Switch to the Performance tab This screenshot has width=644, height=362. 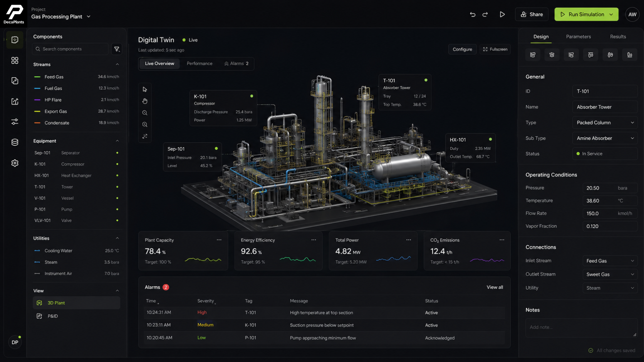(200, 63)
